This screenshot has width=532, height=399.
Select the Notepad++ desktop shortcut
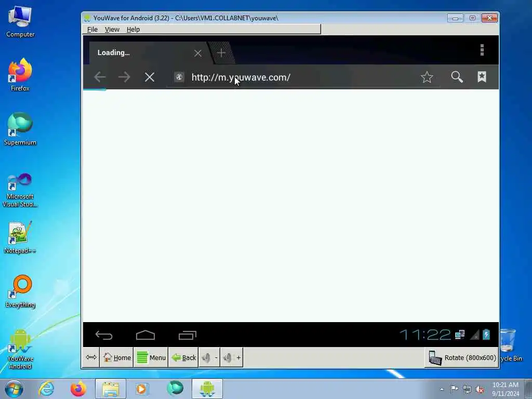click(x=20, y=237)
